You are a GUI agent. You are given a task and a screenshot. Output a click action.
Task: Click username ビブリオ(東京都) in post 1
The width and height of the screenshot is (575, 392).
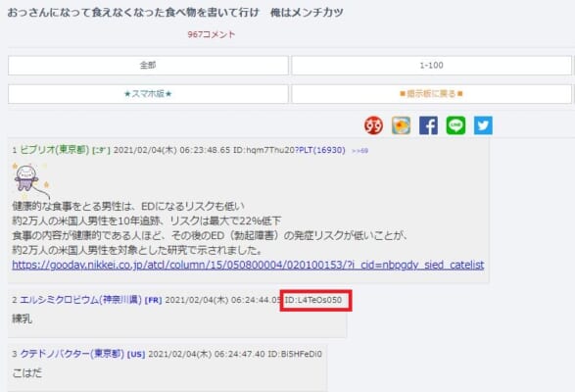coord(54,150)
